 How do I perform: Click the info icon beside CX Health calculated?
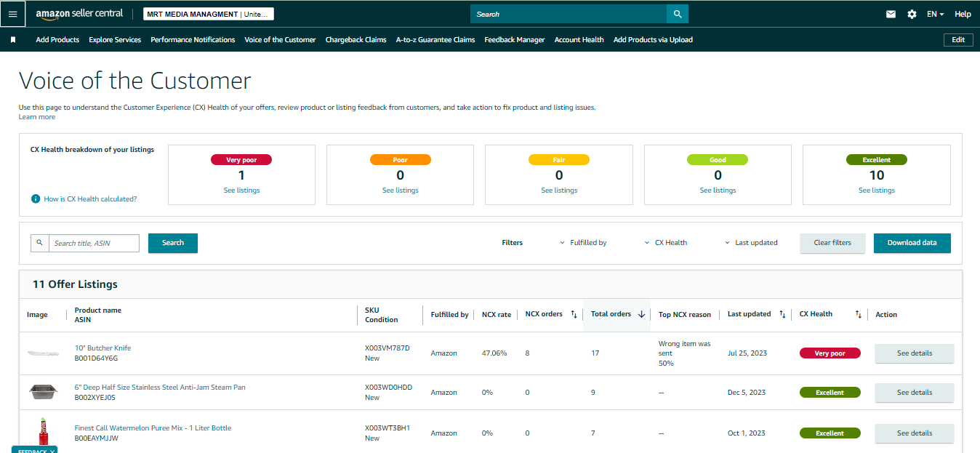click(36, 199)
